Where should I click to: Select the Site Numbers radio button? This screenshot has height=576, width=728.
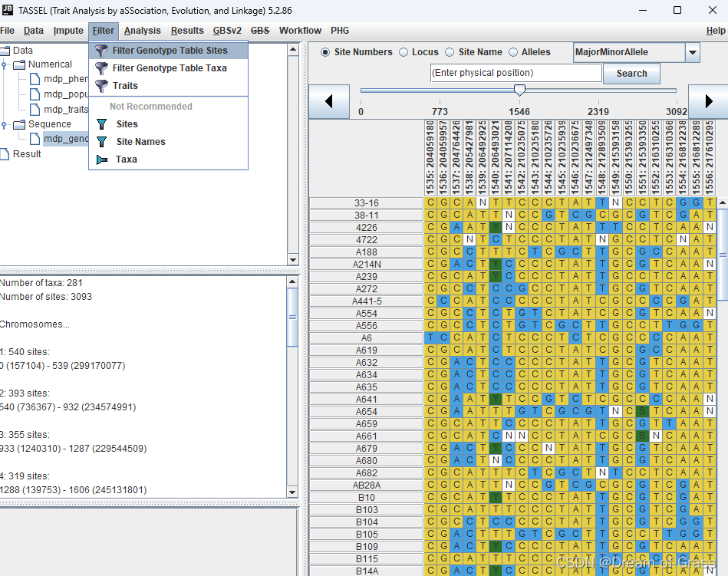pyautogui.click(x=325, y=52)
